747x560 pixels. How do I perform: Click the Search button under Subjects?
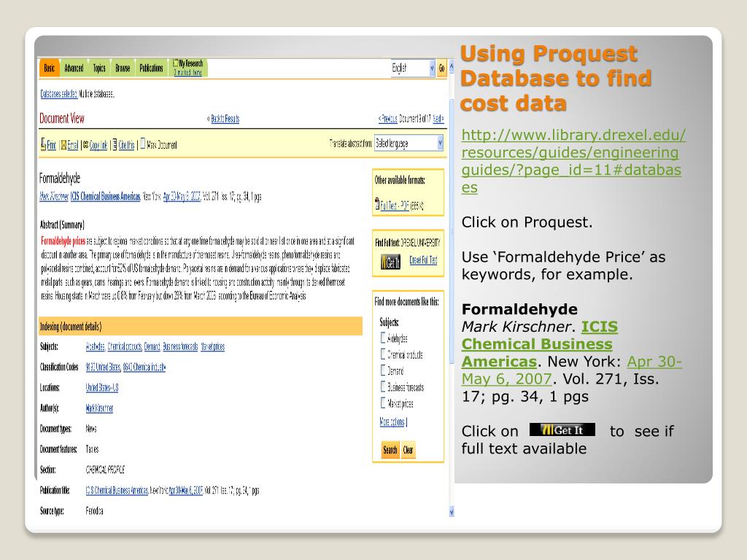[390, 450]
